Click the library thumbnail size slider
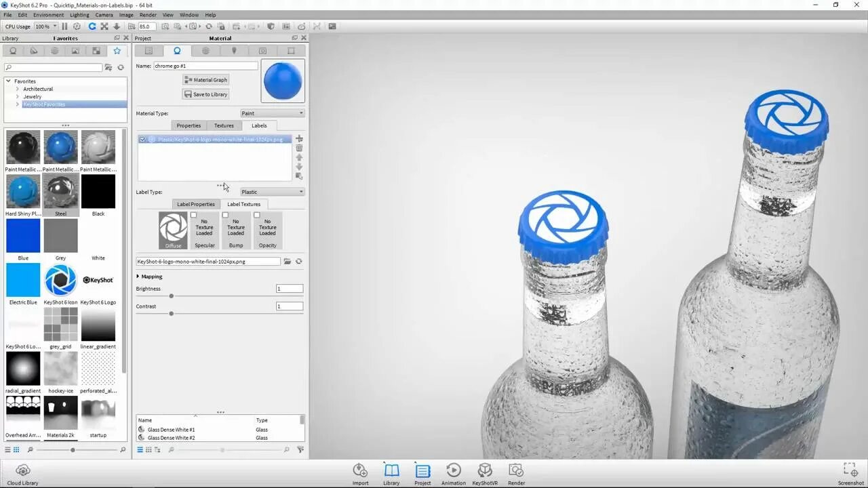This screenshot has height=488, width=868. [73, 449]
